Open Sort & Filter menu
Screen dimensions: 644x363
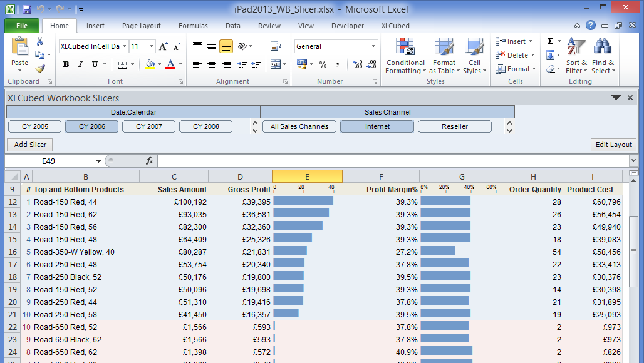576,56
